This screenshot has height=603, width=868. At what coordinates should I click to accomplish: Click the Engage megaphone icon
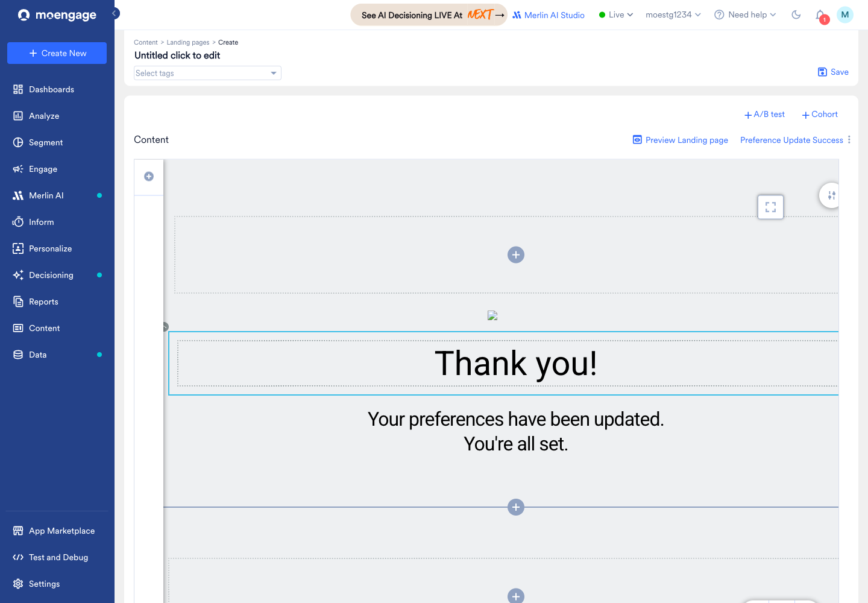point(18,169)
